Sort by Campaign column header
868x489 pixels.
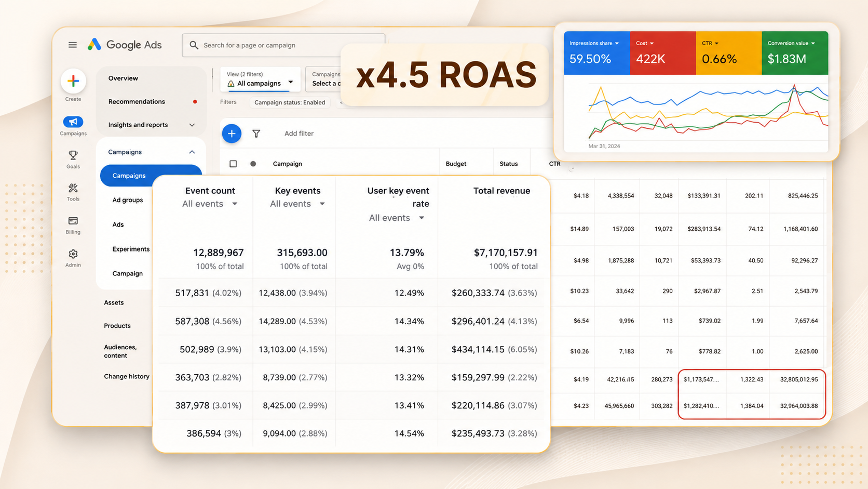pyautogui.click(x=288, y=164)
